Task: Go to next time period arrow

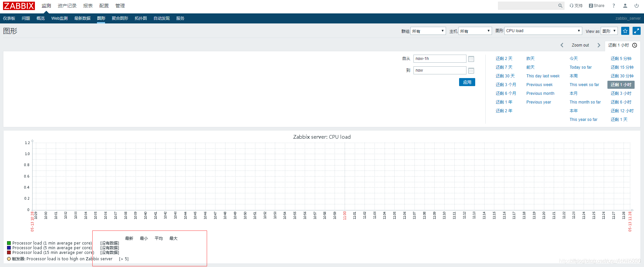Action: click(599, 45)
